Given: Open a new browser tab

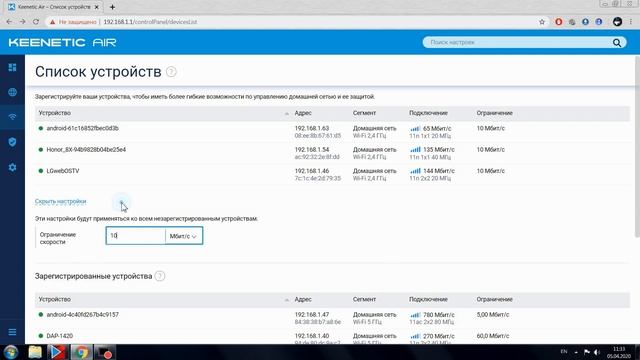Looking at the screenshot, I should [112, 7].
